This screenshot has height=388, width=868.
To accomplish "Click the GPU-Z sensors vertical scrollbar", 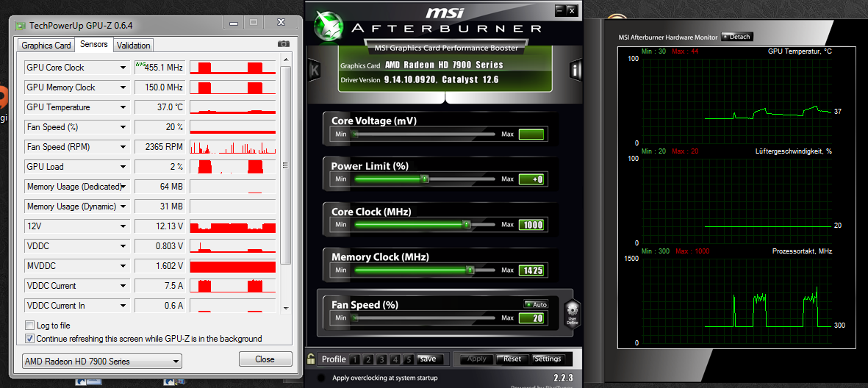I will [x=286, y=165].
